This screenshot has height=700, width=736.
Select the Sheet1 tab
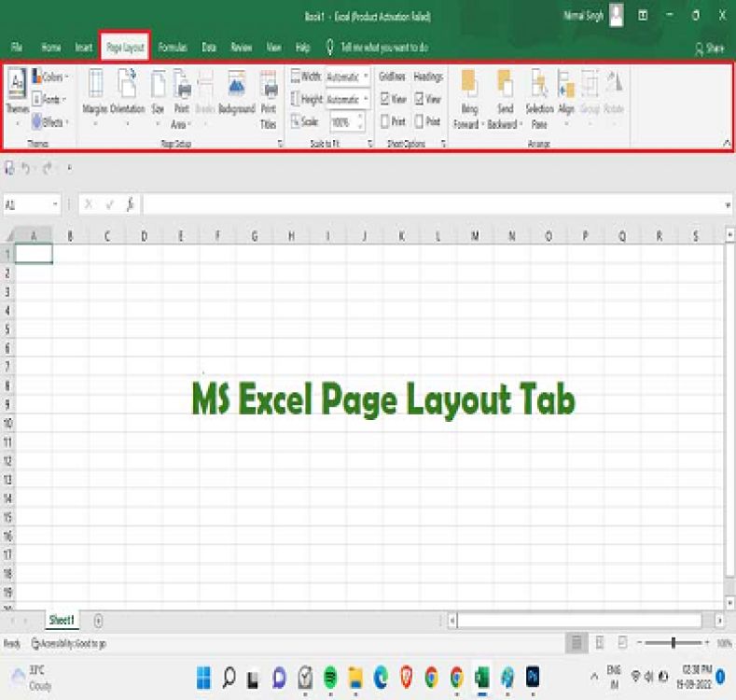(62, 620)
